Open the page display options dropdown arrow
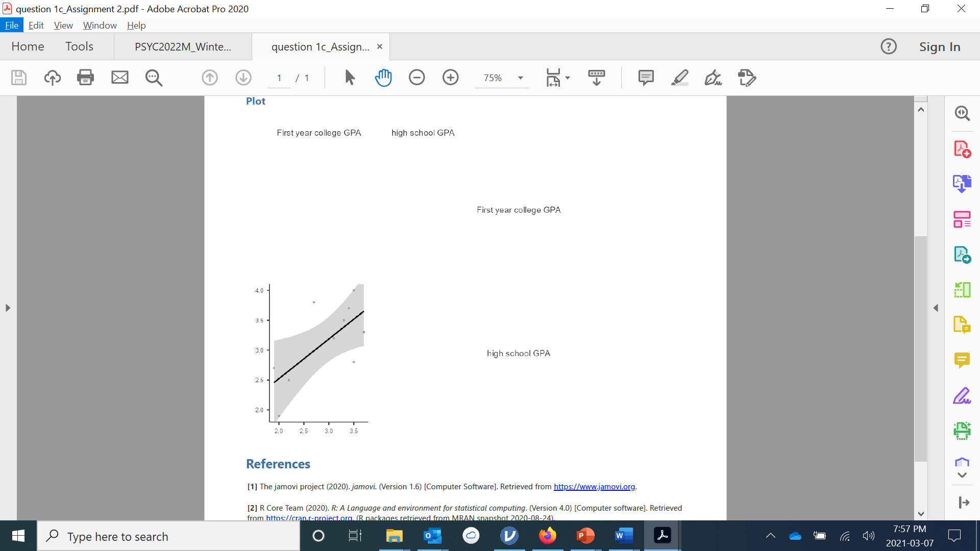Screen dimensions: 980x551 click(x=567, y=78)
